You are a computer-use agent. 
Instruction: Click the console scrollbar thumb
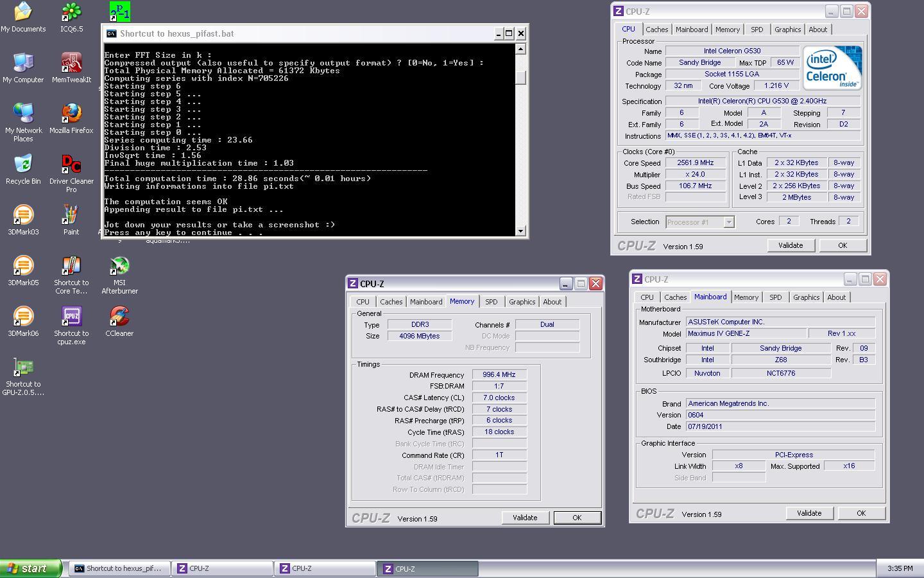(x=520, y=76)
